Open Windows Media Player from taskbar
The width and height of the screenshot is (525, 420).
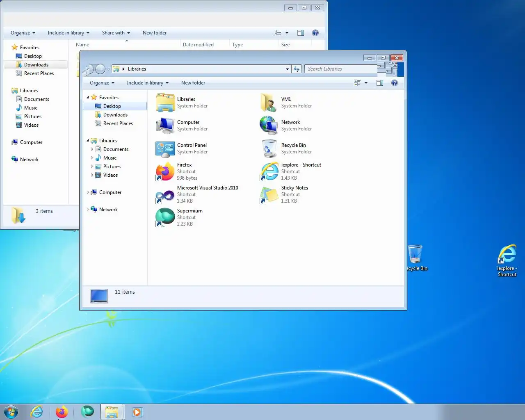[137, 412]
